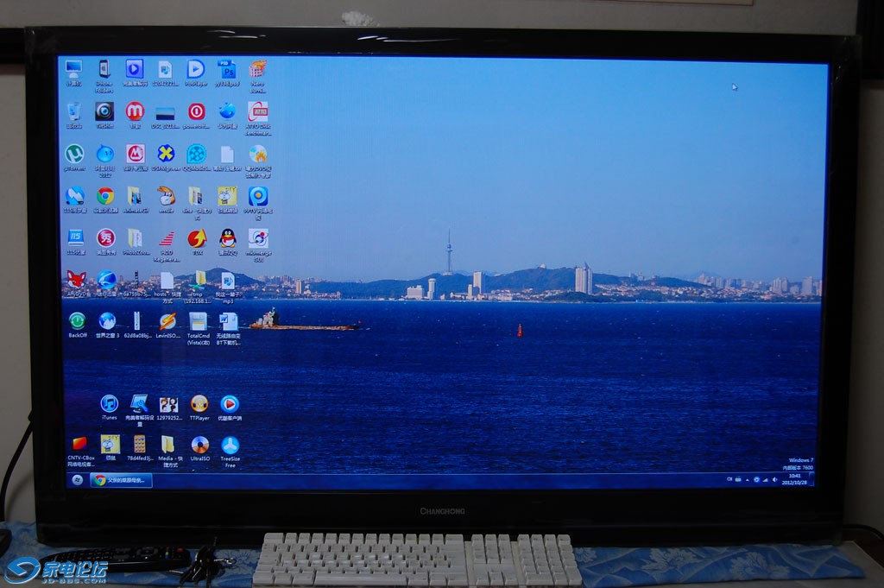Select the PotPlayer desktop icon
Viewport: 884px width, 588px height.
pyautogui.click(x=196, y=69)
